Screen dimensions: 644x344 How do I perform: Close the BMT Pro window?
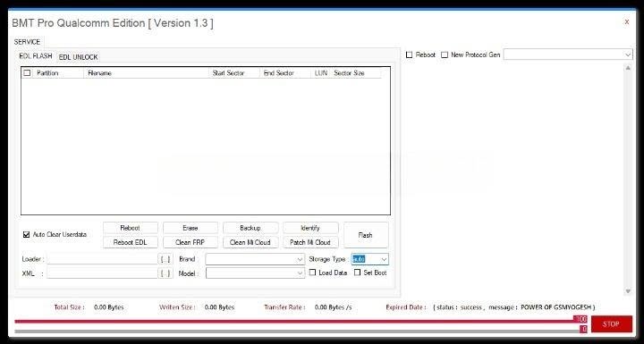click(626, 22)
